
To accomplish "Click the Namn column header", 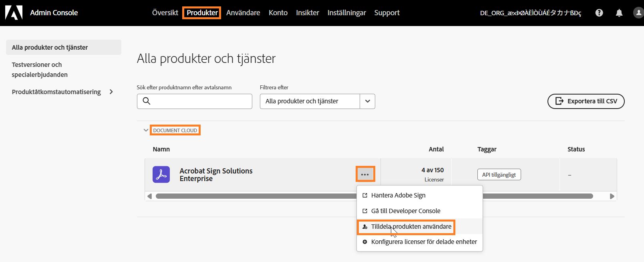I will coord(161,149).
